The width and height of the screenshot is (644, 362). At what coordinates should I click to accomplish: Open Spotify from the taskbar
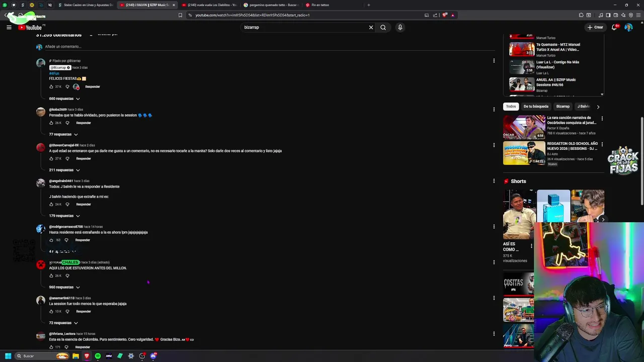[98, 356]
